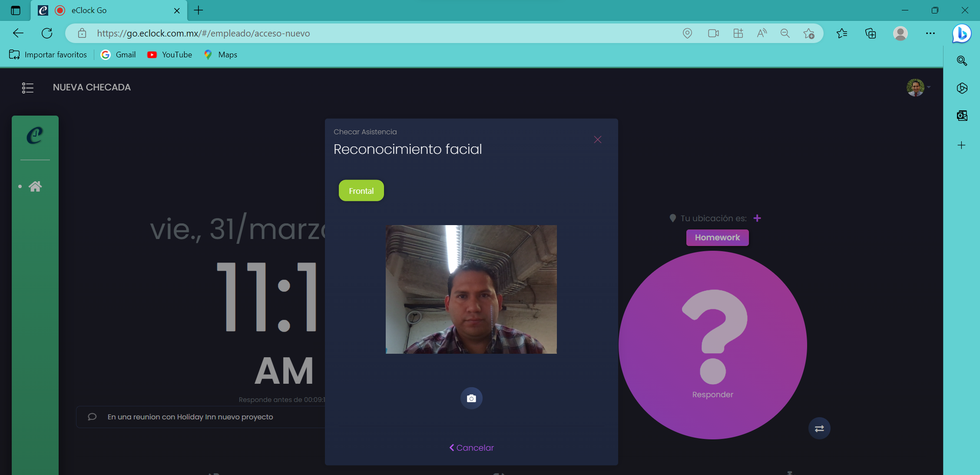Select the eClock Go tab
Viewport: 980px width, 475px height.
[x=109, y=10]
